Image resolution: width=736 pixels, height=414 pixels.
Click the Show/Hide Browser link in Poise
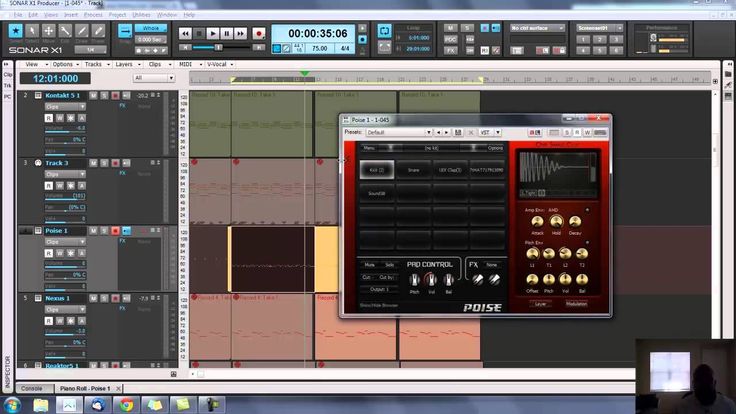379,306
